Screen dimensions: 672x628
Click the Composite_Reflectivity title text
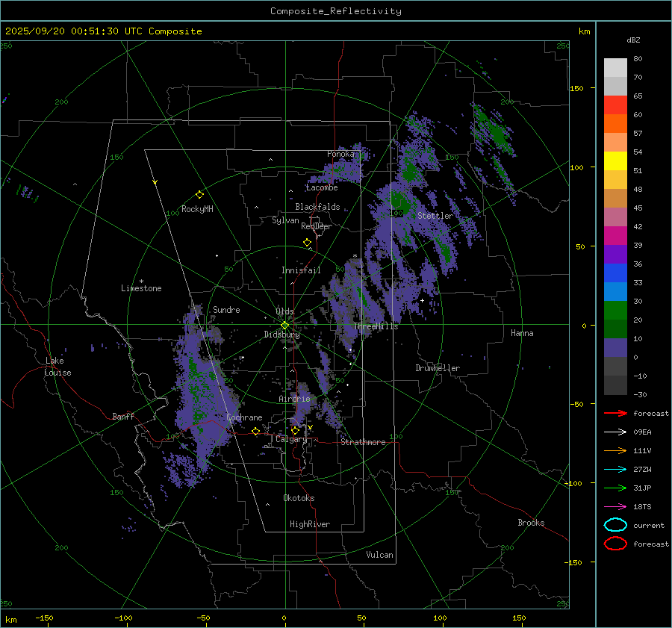[335, 11]
